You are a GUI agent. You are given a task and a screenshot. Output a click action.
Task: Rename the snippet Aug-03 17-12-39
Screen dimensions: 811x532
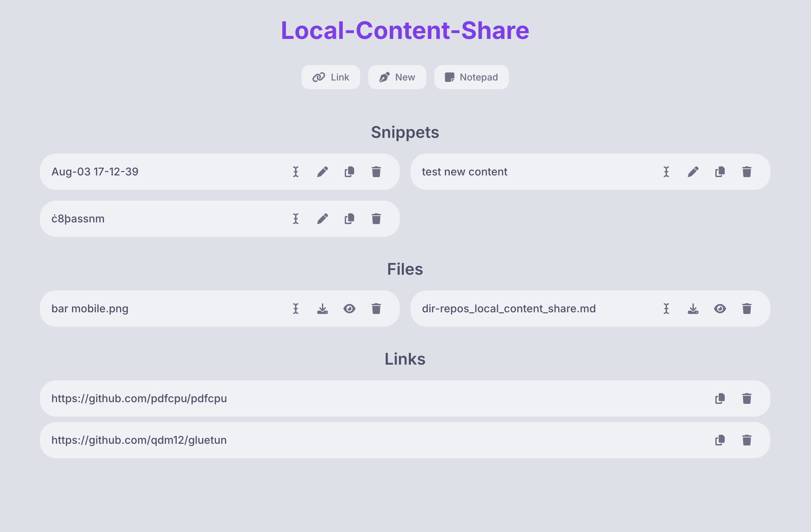click(296, 172)
